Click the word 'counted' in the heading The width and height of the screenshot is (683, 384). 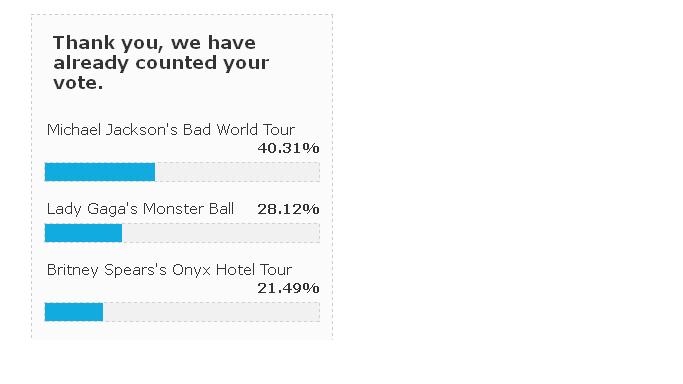[176, 63]
